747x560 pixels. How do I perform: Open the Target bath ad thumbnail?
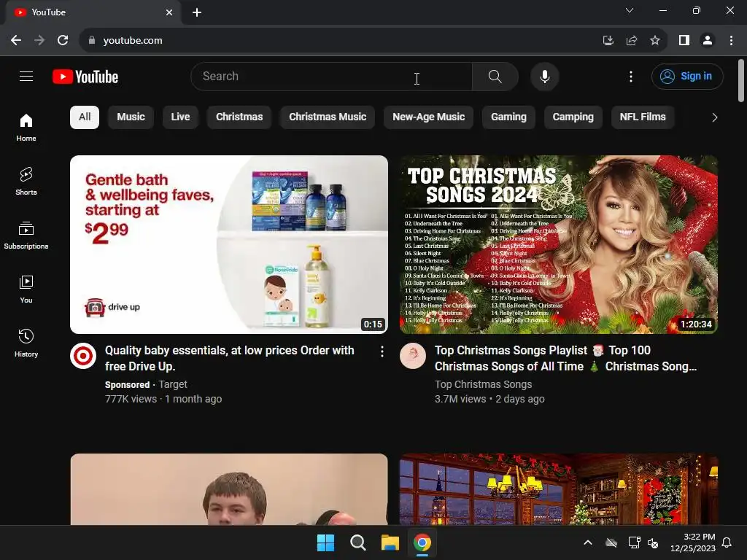(x=228, y=244)
